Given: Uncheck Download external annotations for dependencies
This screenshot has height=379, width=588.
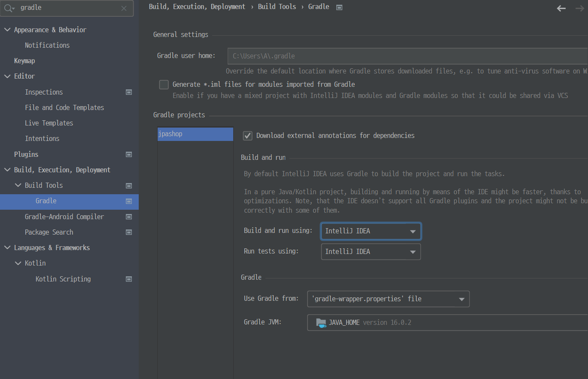Looking at the screenshot, I should coord(247,136).
